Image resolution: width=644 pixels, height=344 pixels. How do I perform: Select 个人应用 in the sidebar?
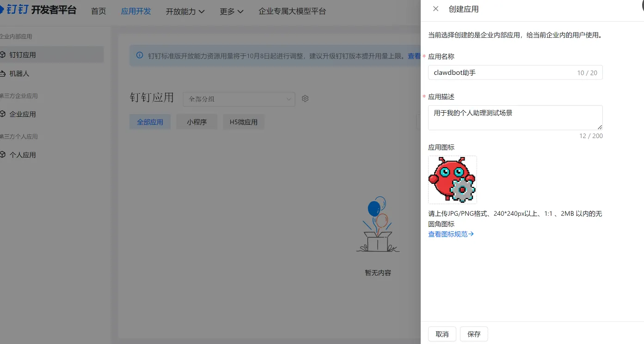point(52,155)
